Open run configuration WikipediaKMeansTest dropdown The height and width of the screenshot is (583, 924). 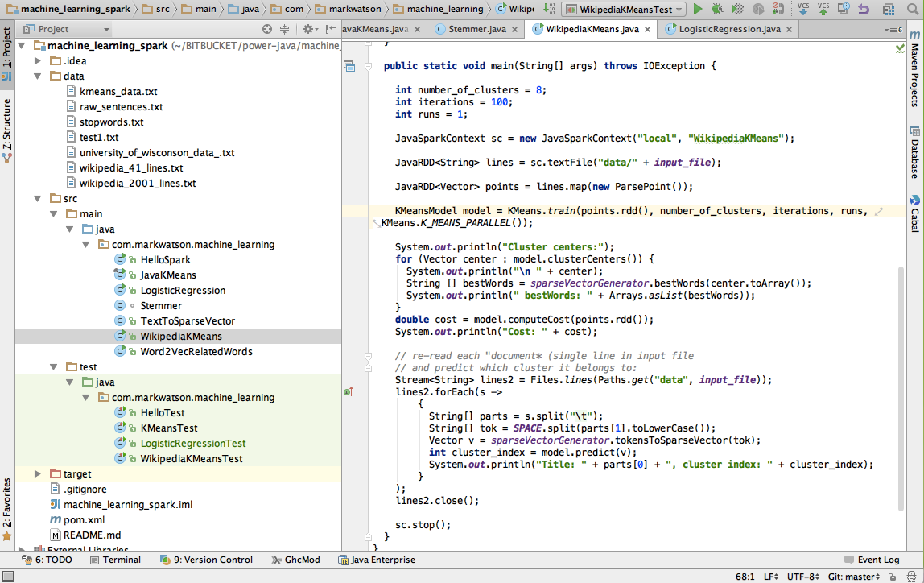click(624, 10)
